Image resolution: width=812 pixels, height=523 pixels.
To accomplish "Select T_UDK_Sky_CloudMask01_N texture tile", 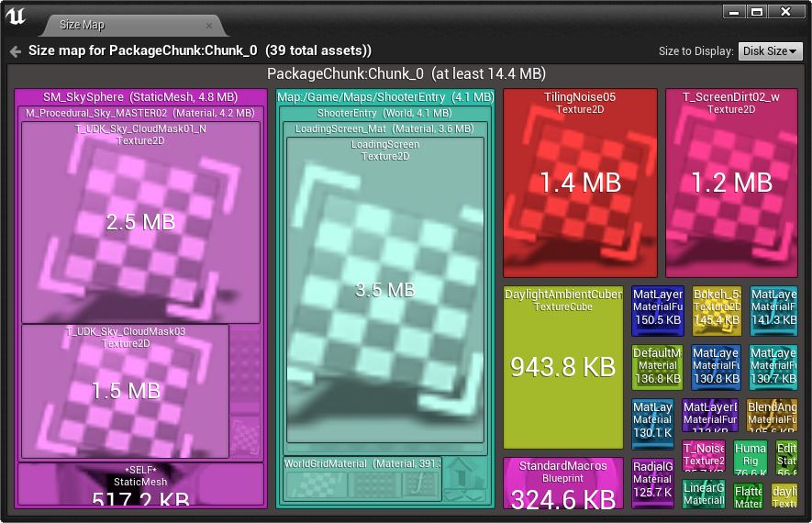I will coord(140,223).
